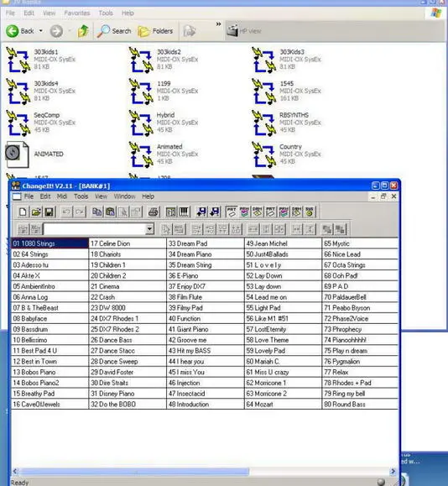Select the 303kids2 SysEx file in Explorer
Image resolution: width=448 pixels, height=486 pixels.
click(164, 60)
